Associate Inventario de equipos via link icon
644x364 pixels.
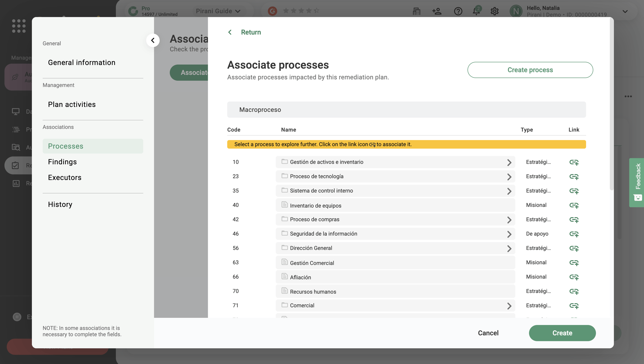(x=574, y=205)
